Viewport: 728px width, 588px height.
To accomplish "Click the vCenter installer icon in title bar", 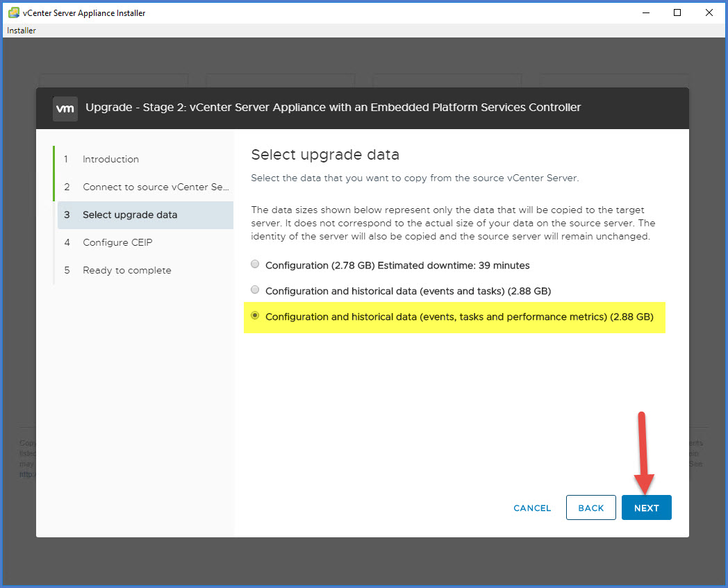I will pos(13,12).
